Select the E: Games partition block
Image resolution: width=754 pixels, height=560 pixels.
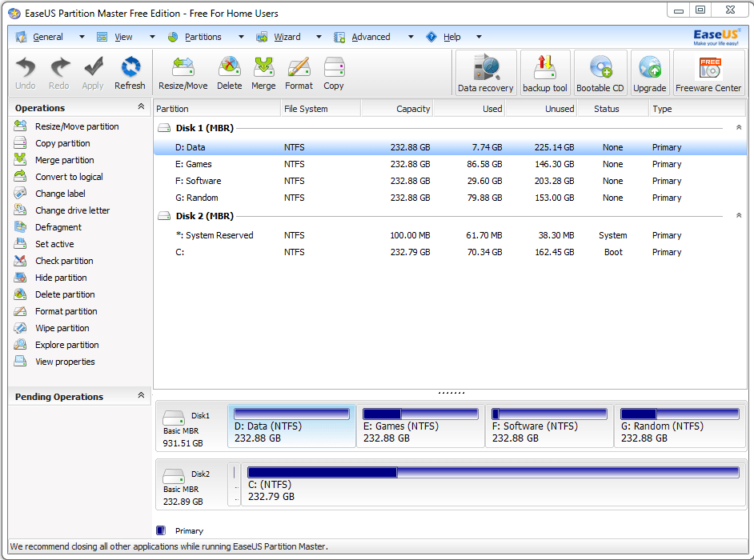(x=420, y=426)
